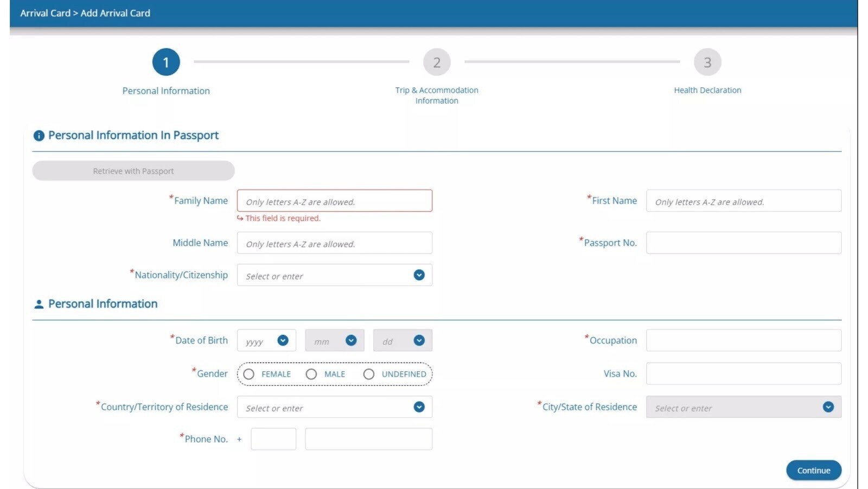Click the Arrival Card breadcrumb link

(x=45, y=13)
